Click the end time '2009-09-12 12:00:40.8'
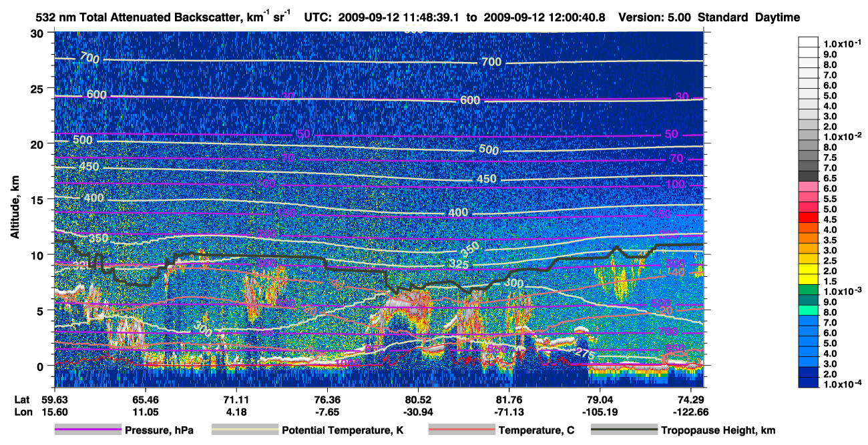The height and width of the screenshot is (445, 868). click(x=544, y=18)
